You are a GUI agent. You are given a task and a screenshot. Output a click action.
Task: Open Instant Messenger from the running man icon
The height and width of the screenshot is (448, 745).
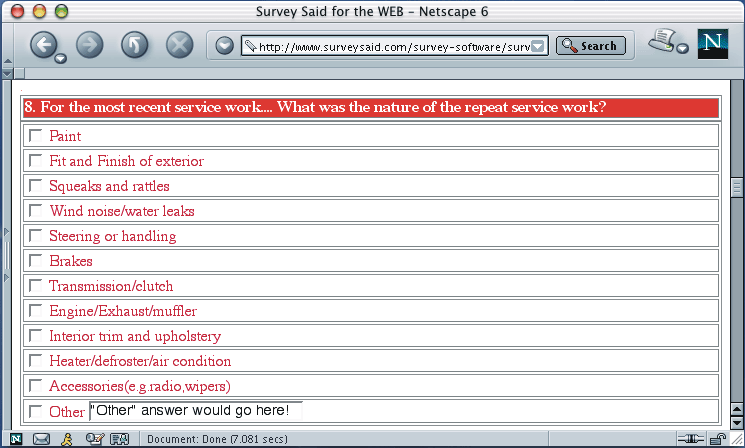tap(67, 439)
